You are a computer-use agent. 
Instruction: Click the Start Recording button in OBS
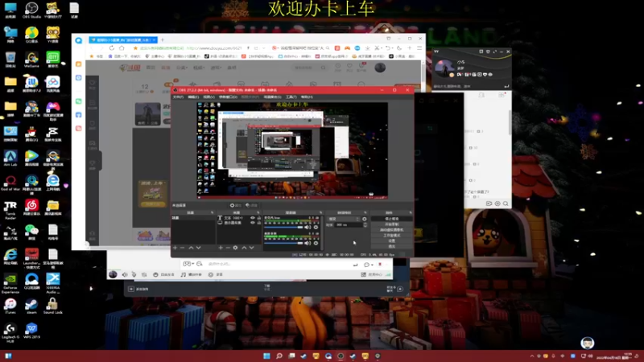pyautogui.click(x=391, y=224)
